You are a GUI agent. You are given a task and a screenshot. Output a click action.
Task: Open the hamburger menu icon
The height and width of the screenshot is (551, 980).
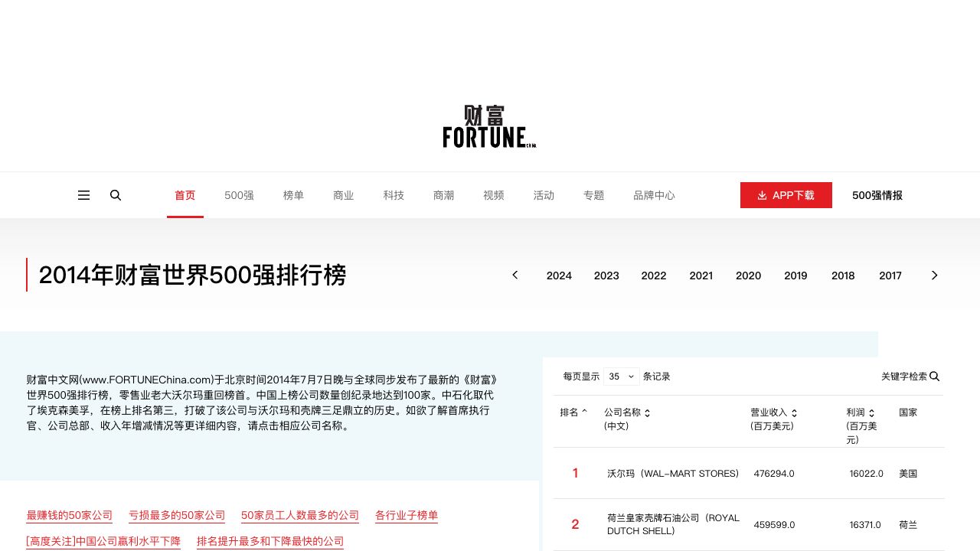coord(84,195)
